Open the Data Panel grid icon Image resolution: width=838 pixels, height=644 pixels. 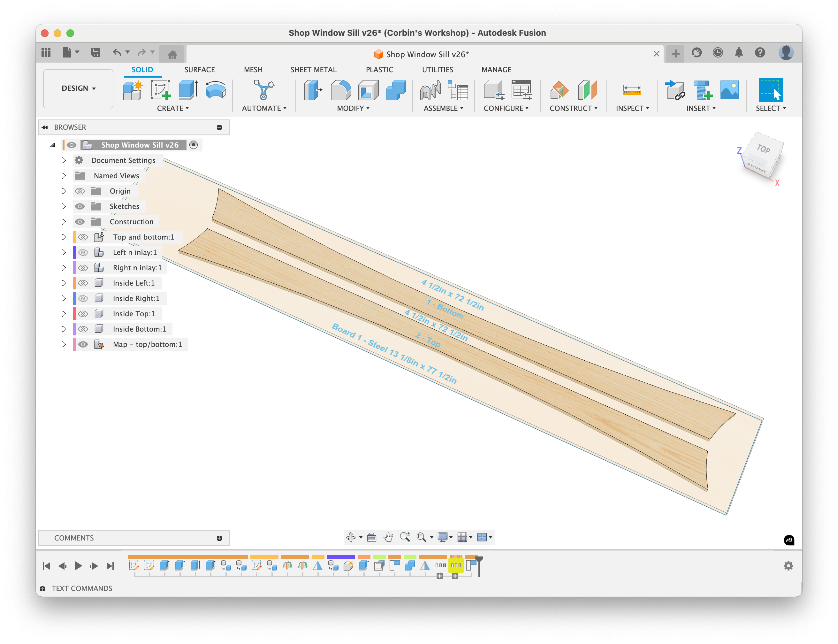[46, 52]
